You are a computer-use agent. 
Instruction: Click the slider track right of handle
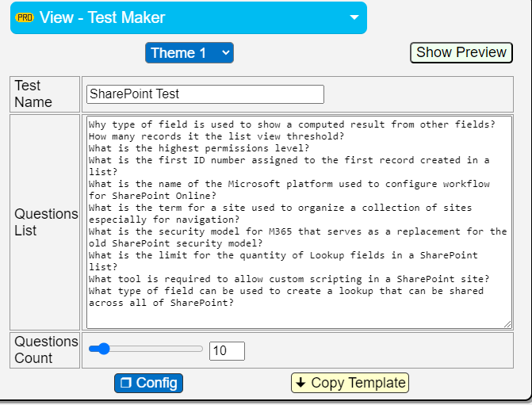pos(156,349)
